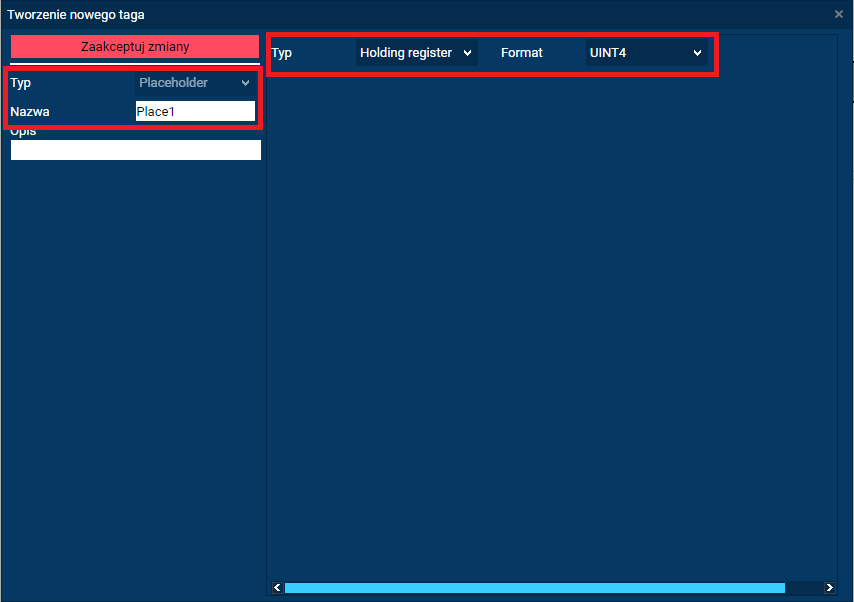
Task: Close the Tworzenie nowego taga dialog
Action: pyautogui.click(x=838, y=14)
